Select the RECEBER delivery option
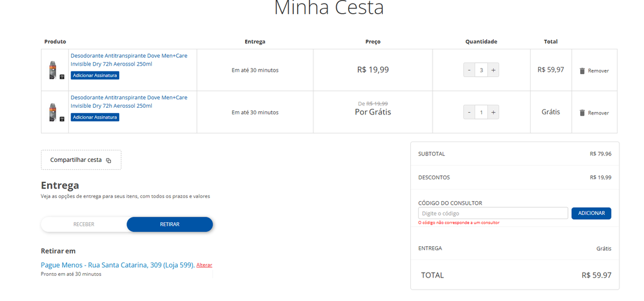644x301 pixels. click(84, 224)
